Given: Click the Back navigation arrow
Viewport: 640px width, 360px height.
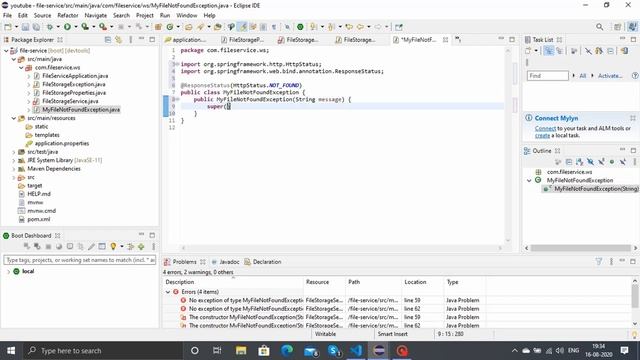Looking at the screenshot, I should (360, 27).
